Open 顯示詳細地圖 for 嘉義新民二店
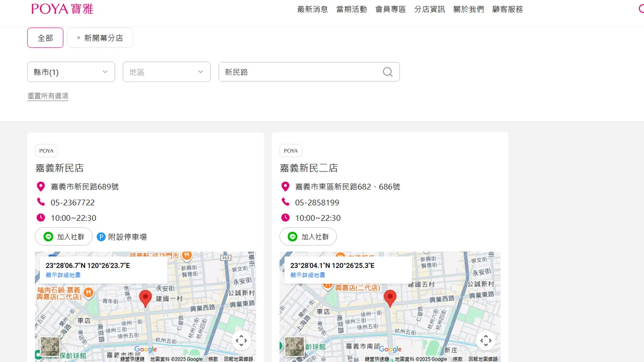Screen dimensions: 644x362 click(306, 275)
